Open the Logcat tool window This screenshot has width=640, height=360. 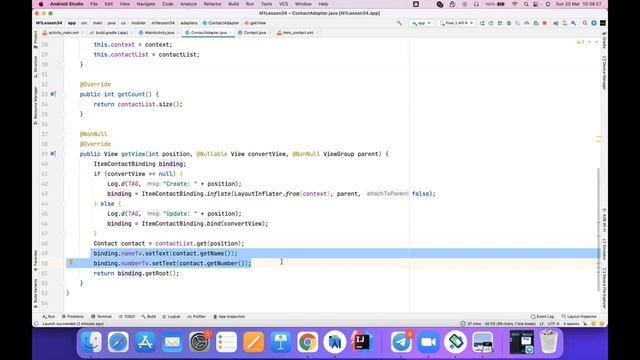pos(171,317)
